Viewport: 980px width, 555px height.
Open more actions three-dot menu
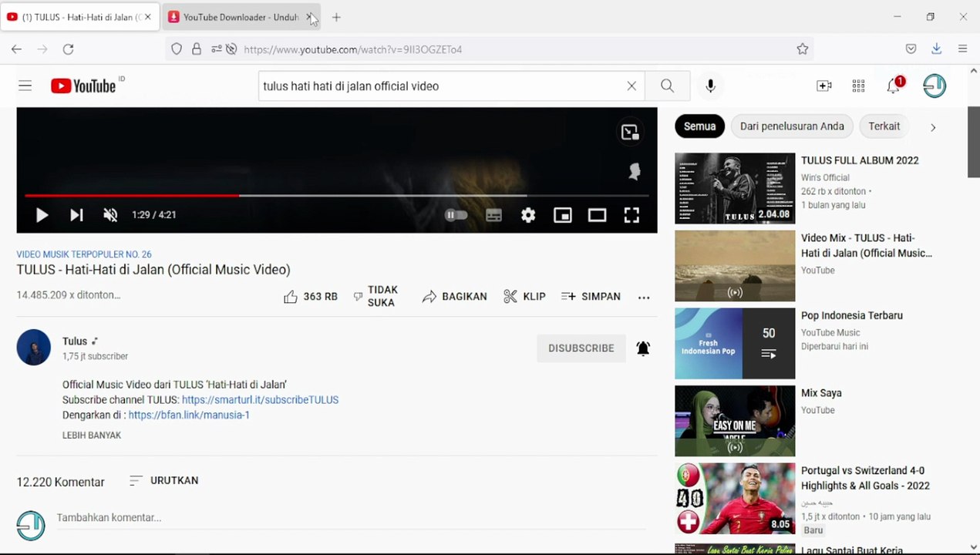coord(644,297)
